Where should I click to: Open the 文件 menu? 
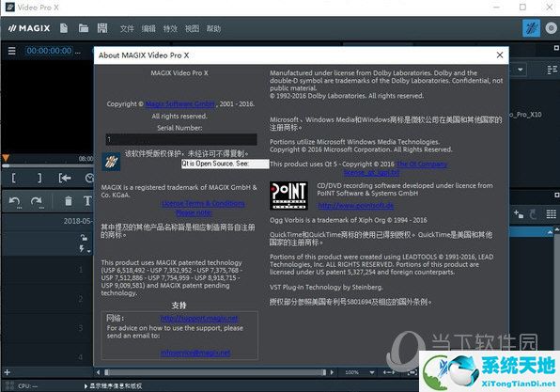127,28
